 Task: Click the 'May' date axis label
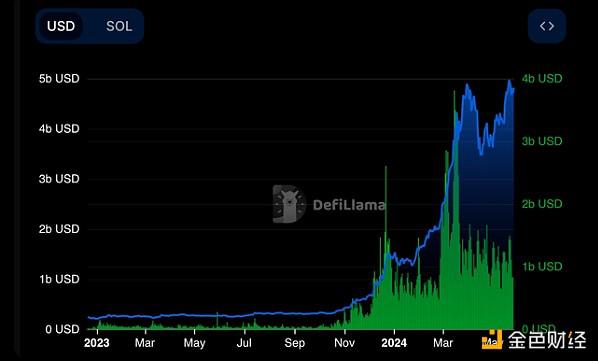[x=195, y=343]
